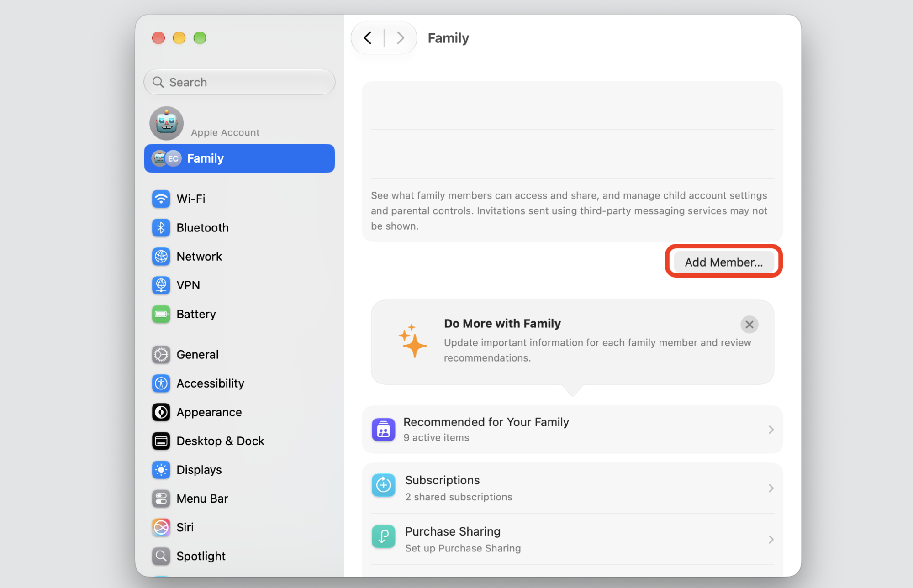Expand the Subscriptions row chevron

(771, 488)
